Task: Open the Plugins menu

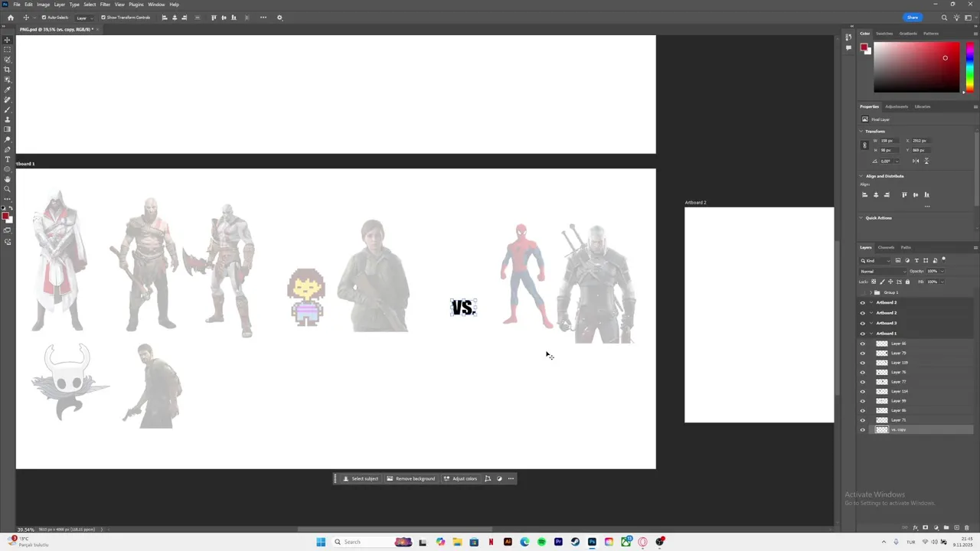Action: pos(136,5)
